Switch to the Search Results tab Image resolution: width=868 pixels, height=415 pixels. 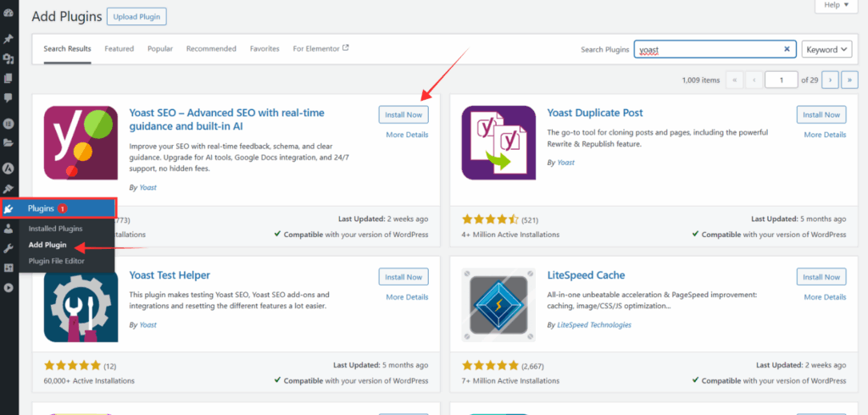[x=68, y=48]
